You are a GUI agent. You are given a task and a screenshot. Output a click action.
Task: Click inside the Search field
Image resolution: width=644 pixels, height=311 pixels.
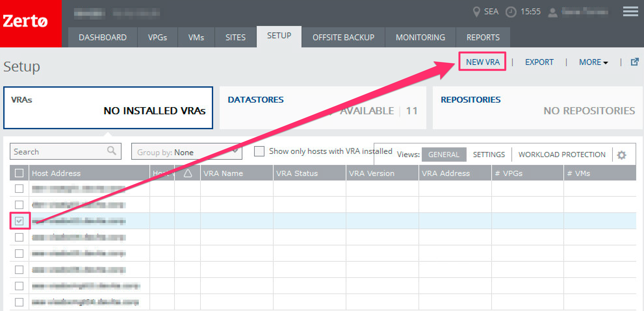tap(52, 151)
